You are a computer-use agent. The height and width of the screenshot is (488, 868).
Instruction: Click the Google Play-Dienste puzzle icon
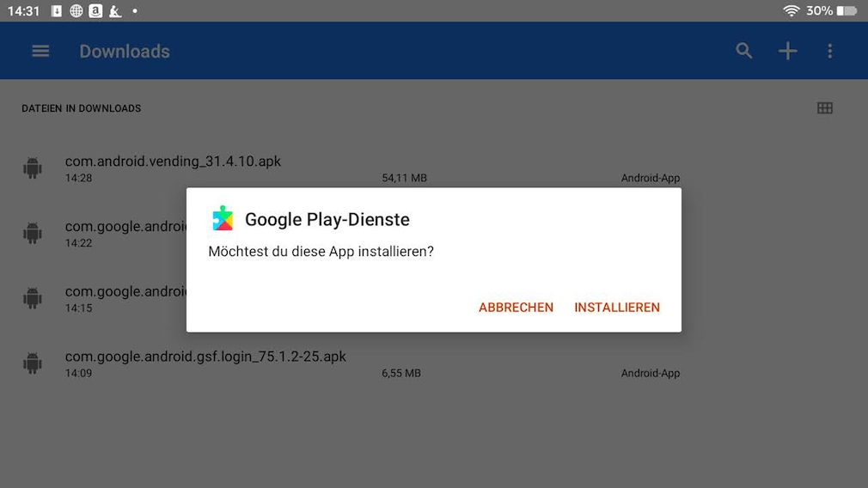point(223,218)
